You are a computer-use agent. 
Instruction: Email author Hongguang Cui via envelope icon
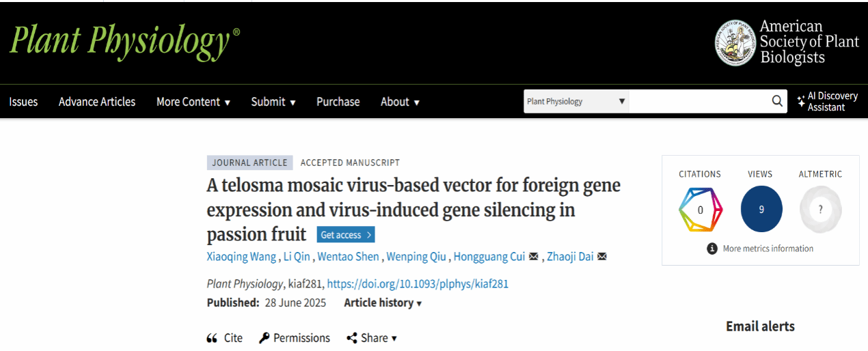[x=534, y=257]
